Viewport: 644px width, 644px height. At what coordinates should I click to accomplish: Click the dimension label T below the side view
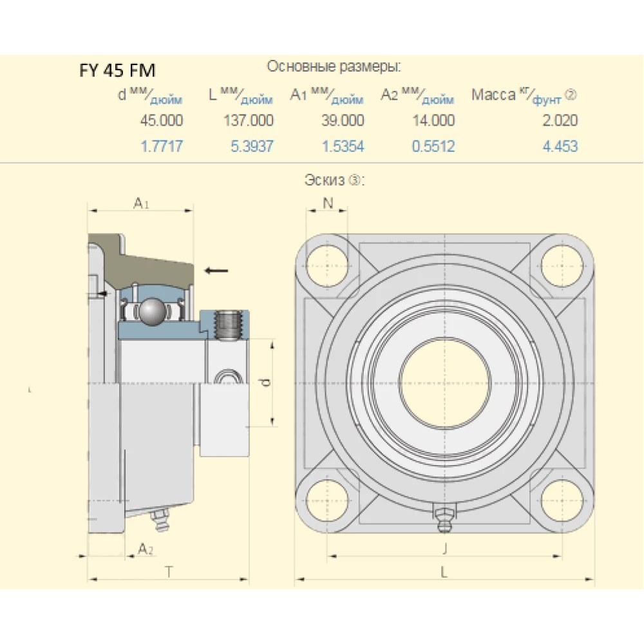(169, 569)
